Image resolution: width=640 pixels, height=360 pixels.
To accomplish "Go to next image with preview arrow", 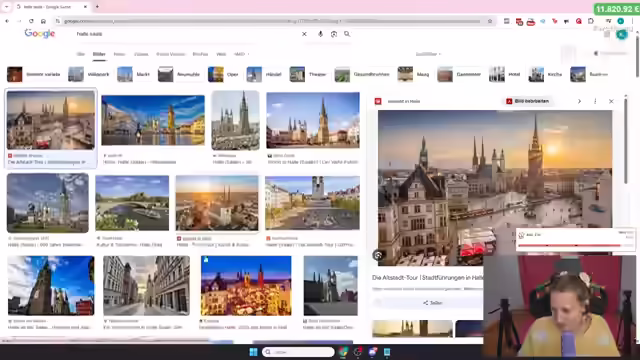I will point(579,101).
